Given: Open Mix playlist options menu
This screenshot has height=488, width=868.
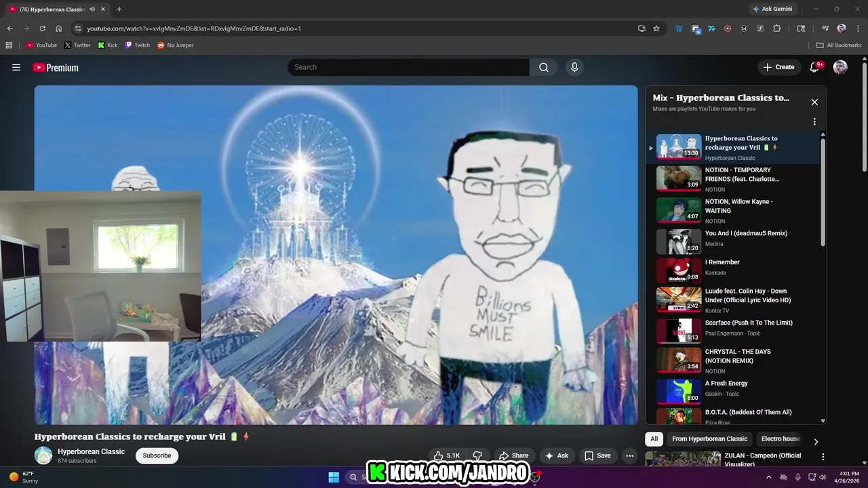Looking at the screenshot, I should (814, 122).
